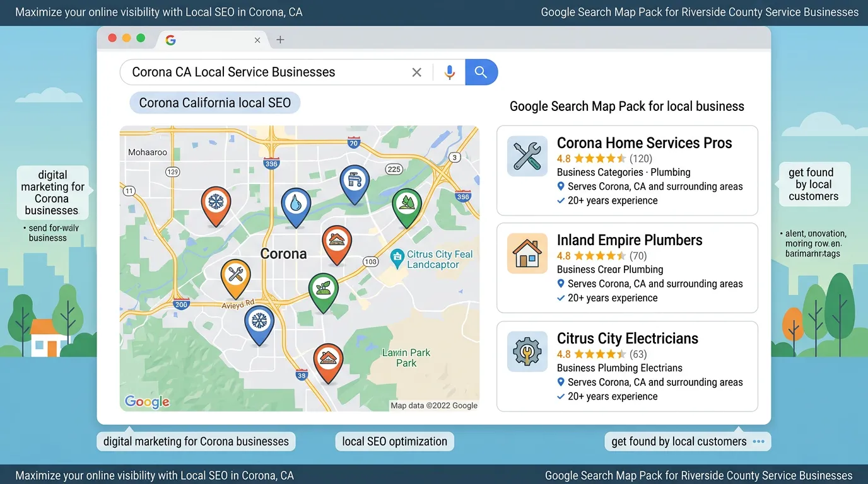Click Business Plumbing Electrians text
This screenshot has height=484, width=868.
(x=619, y=368)
